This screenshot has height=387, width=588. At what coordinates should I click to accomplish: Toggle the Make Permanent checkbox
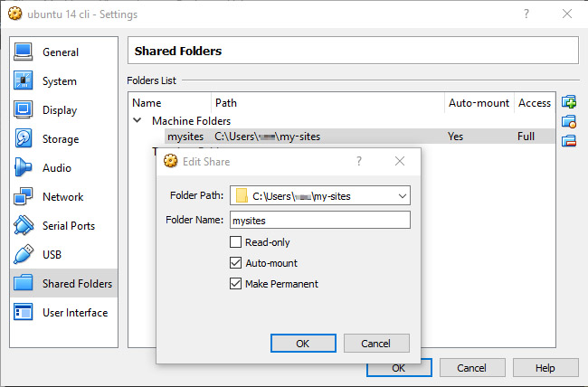[236, 284]
